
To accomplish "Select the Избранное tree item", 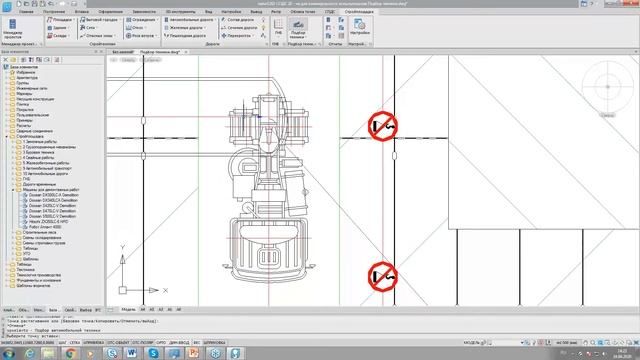I will coord(25,72).
